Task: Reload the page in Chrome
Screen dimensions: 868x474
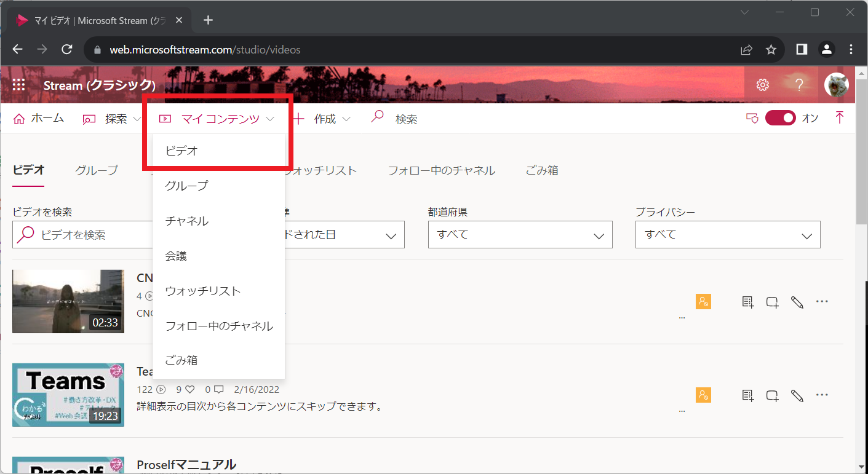Action: tap(67, 49)
